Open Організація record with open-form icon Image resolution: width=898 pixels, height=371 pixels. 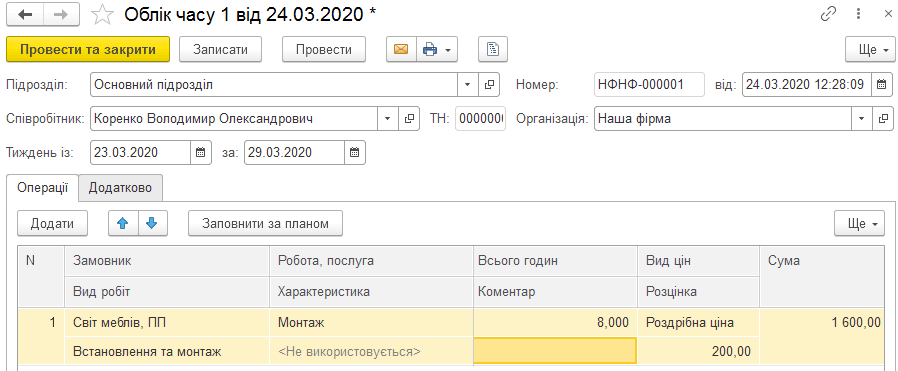(x=882, y=119)
